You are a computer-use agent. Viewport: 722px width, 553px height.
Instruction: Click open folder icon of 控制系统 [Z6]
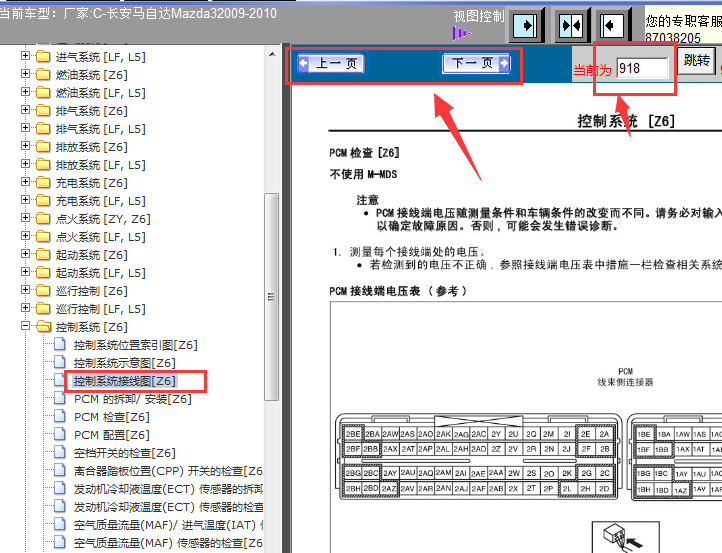[43, 326]
